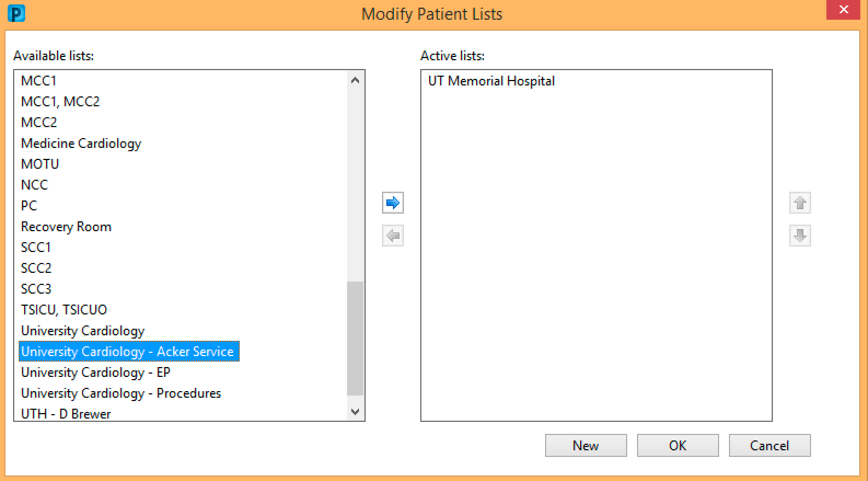Pick the Recovery Room list
868x481 pixels.
click(66, 227)
